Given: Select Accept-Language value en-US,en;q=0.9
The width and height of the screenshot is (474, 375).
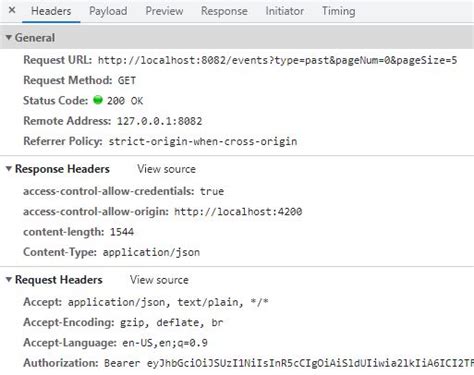Looking at the screenshot, I should click(x=165, y=343).
